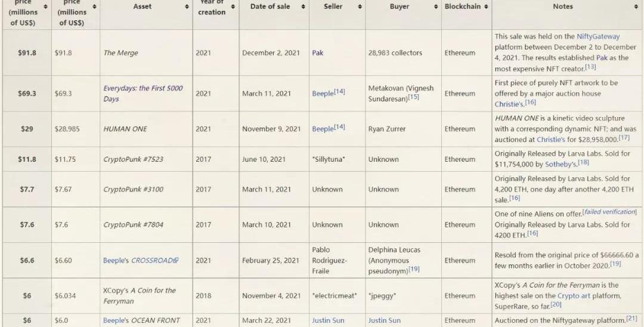The width and height of the screenshot is (644, 327).
Task: Select 28,983 collectors buyer cell
Action: [403, 53]
